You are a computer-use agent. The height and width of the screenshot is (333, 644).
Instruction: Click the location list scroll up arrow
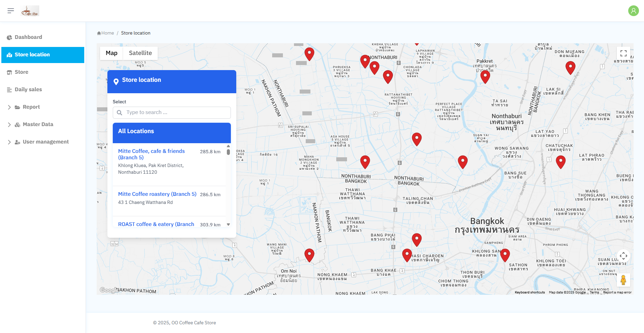229,146
